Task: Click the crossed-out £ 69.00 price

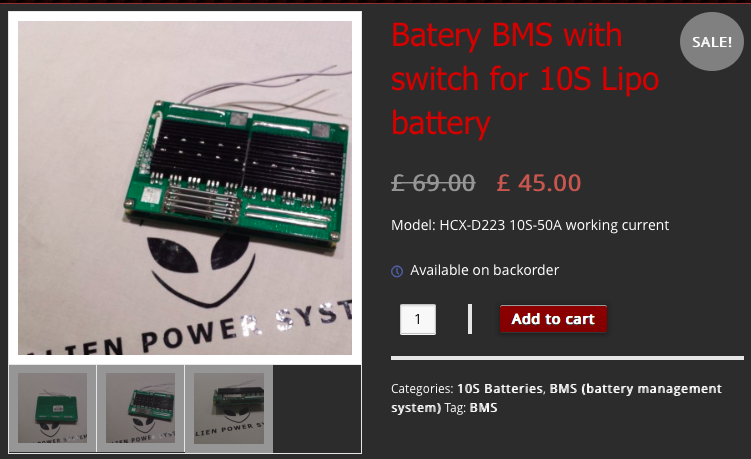Action: 433,183
